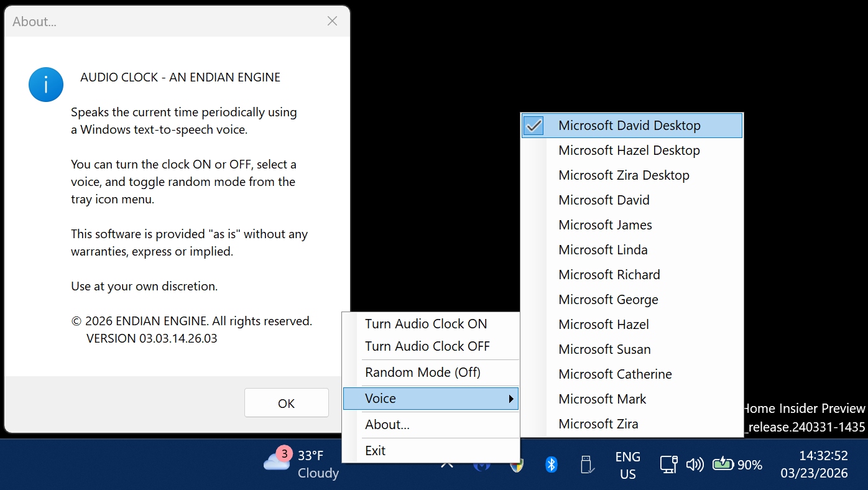Select Exit from the tray menu
The width and height of the screenshot is (868, 490).
(431, 451)
